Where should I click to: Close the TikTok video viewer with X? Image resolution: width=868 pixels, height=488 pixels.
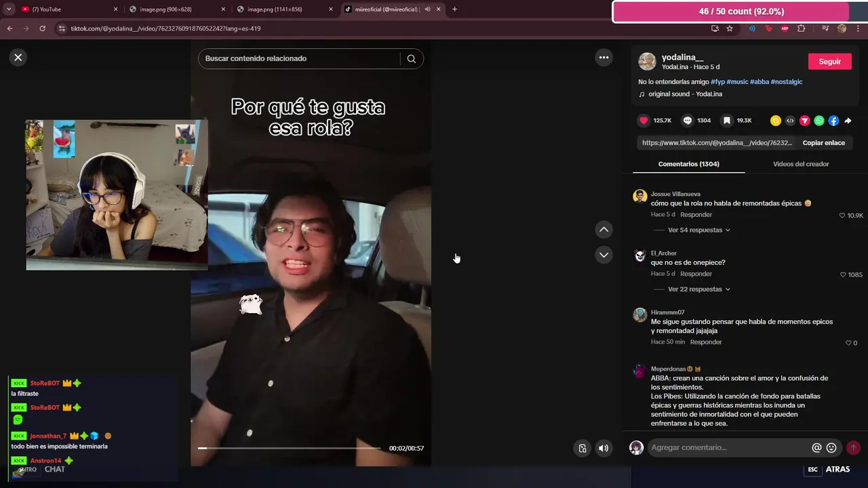click(18, 58)
